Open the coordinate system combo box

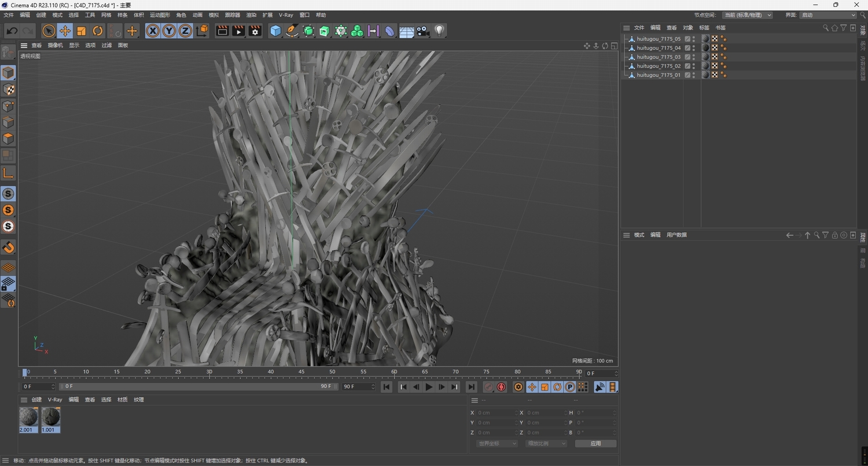(x=496, y=443)
